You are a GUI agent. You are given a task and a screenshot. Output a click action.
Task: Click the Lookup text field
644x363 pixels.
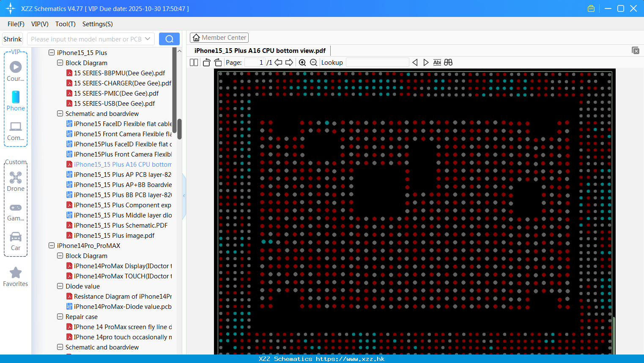377,62
